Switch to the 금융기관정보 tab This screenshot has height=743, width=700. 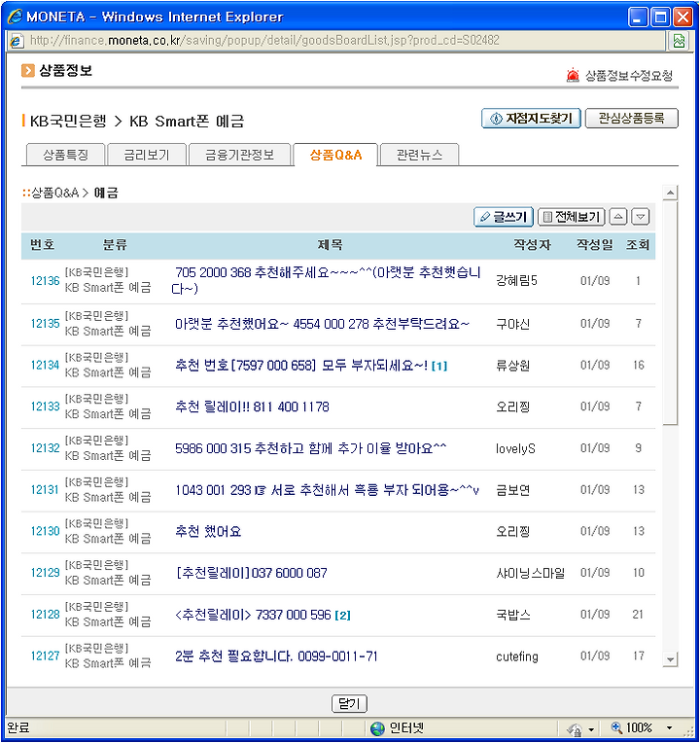[239, 155]
